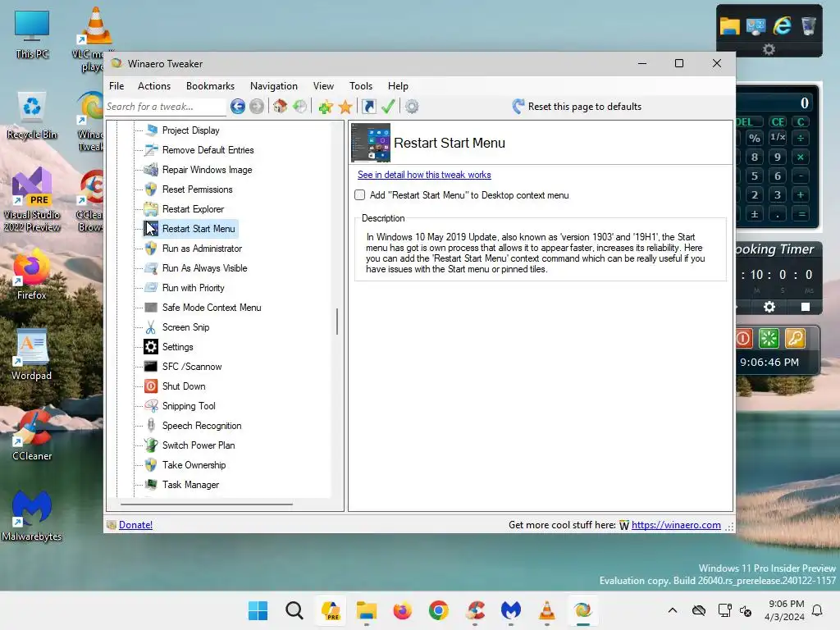Open the Windows Start button on the taskbar

pyautogui.click(x=258, y=610)
